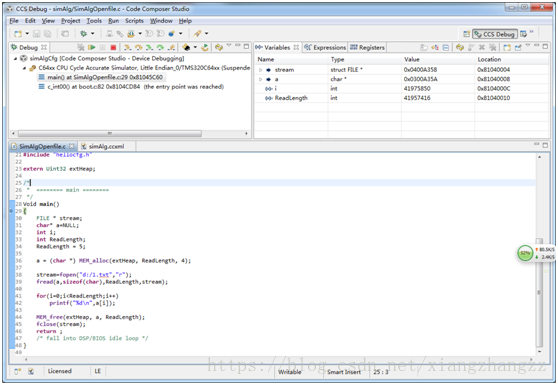The height and width of the screenshot is (385, 558).
Task: Click the Step Into debug icon
Action: click(127, 47)
